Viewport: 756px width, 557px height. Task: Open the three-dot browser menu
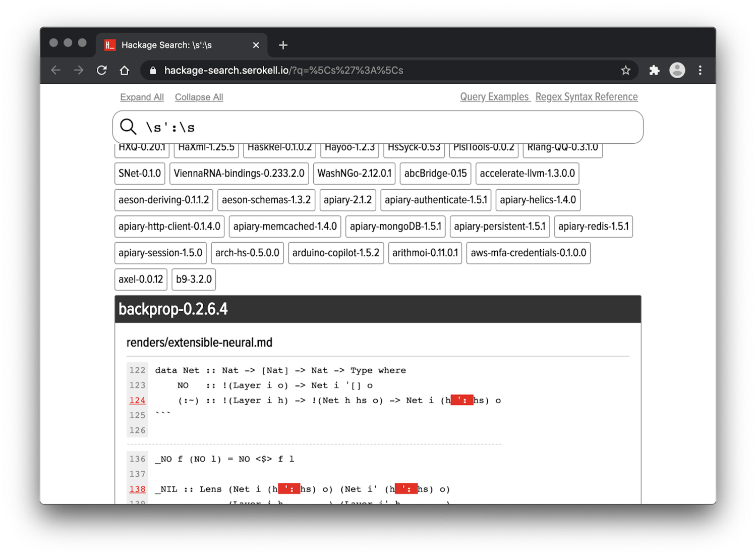coord(700,70)
